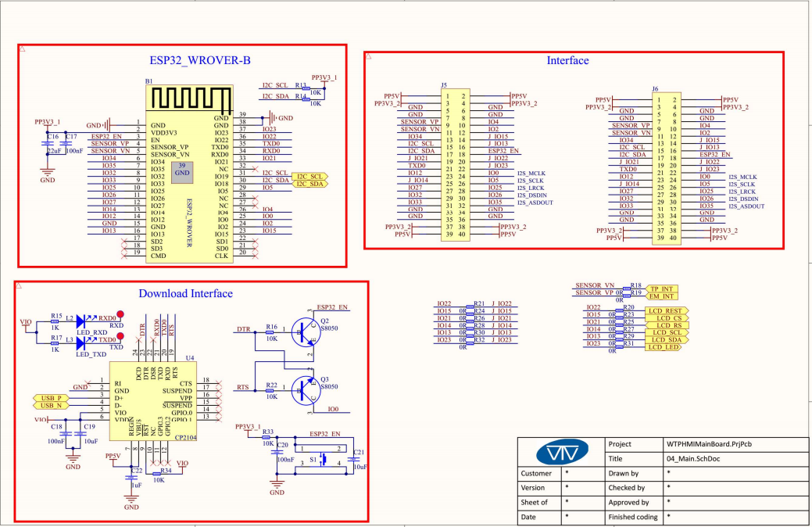Click the Drawn by label

click(624, 473)
